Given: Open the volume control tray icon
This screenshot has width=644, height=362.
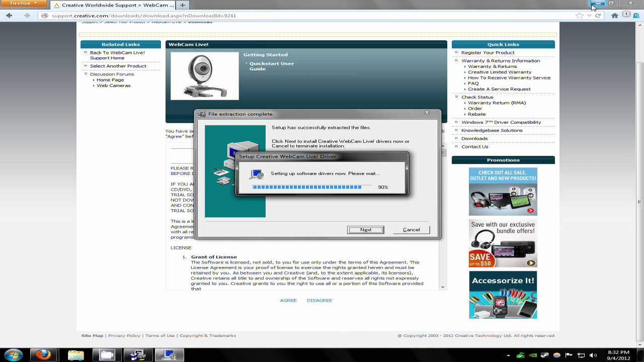Looking at the screenshot, I should (593, 355).
